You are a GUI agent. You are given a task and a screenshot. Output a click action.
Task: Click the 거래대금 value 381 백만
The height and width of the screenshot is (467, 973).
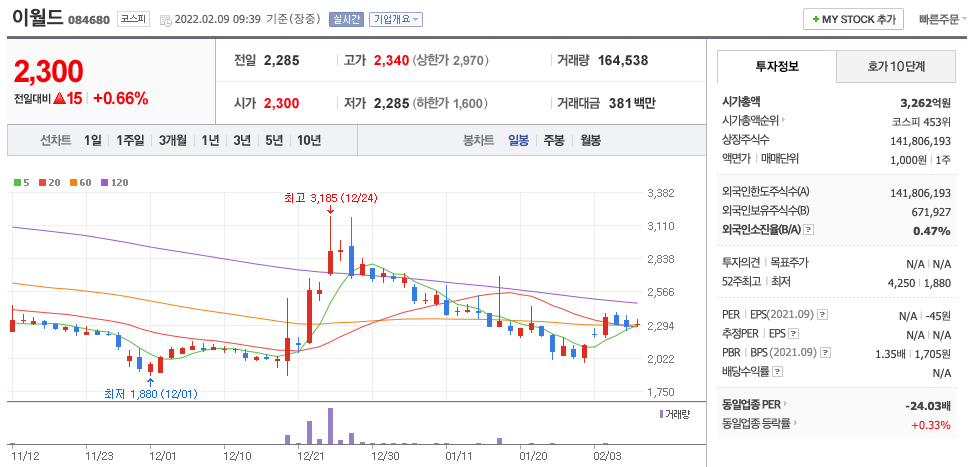coord(632,104)
